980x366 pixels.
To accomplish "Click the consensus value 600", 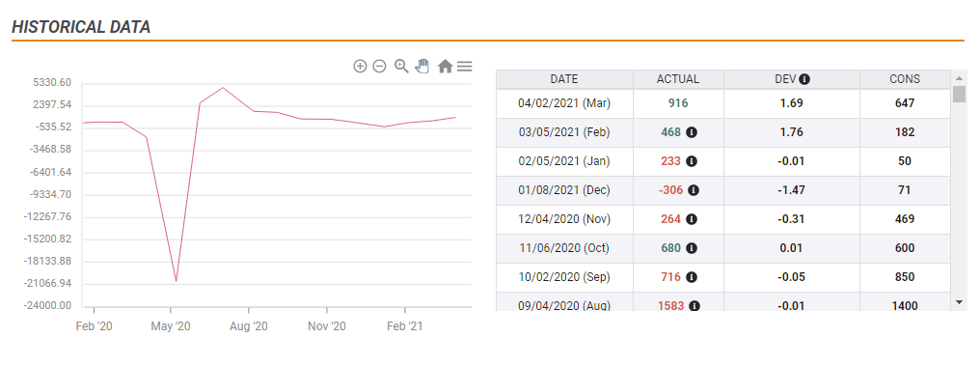I will 905,248.
